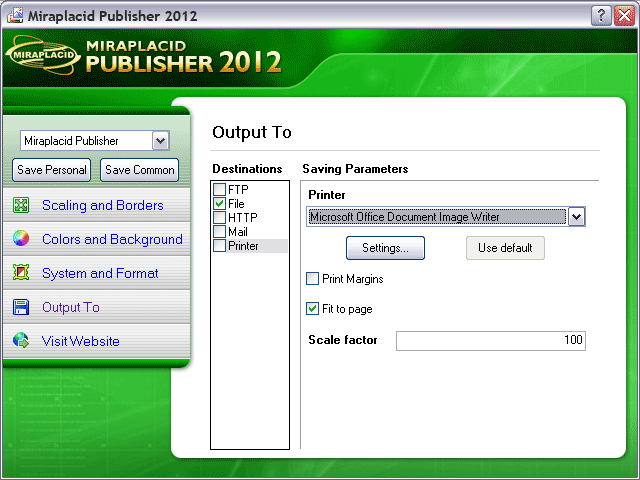Enable the Printer destination checkbox
Image resolution: width=640 pixels, height=480 pixels.
[220, 246]
